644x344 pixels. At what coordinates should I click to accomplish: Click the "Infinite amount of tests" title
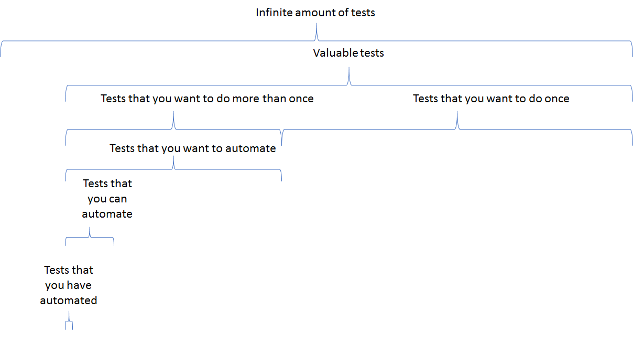coord(315,13)
